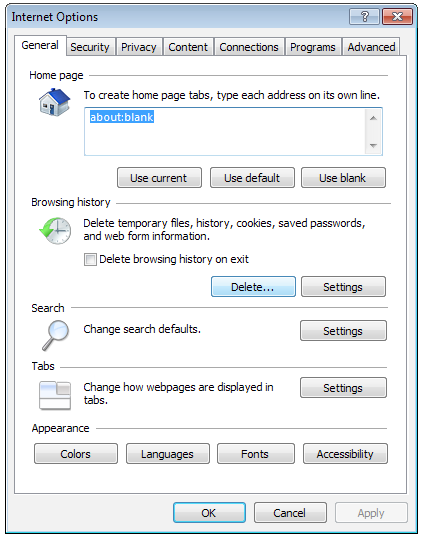424x538 pixels.
Task: Open Tabs Settings button
Action: click(x=343, y=388)
